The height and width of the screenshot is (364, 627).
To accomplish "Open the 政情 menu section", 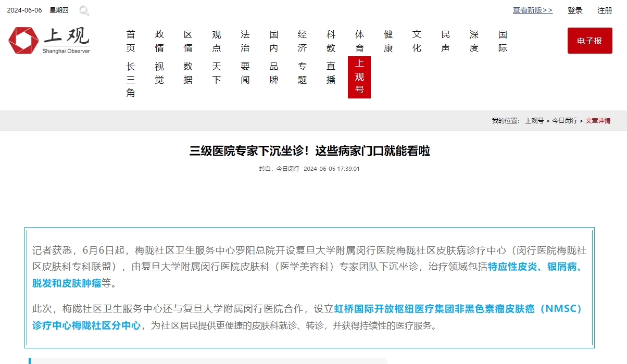I will pyautogui.click(x=159, y=41).
